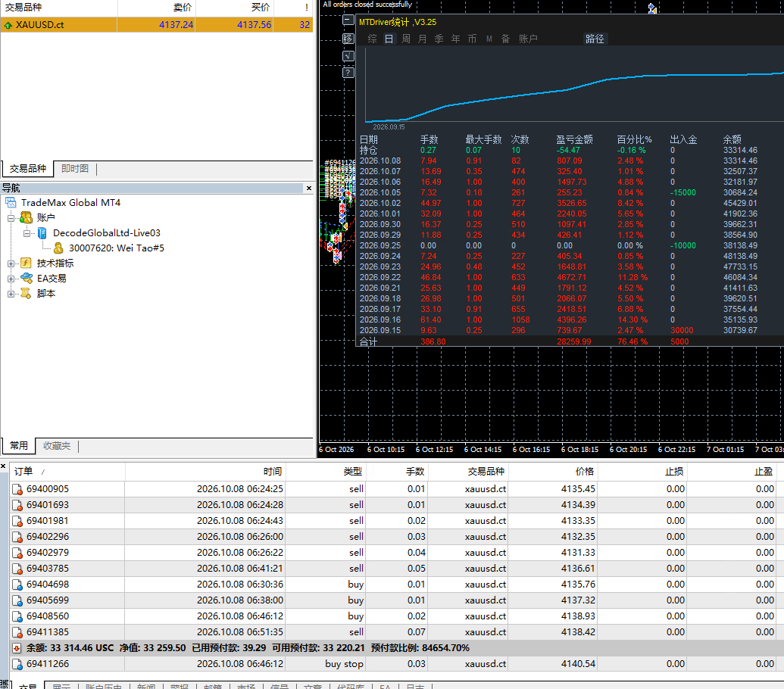This screenshot has width=784, height=689.
Task: Click the DecodeGlobalLtd-Live03 server icon
Action: [42, 233]
